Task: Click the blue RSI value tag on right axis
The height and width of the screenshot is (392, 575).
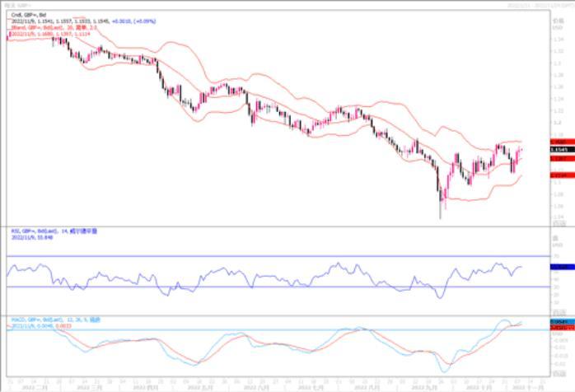Action: coord(558,268)
